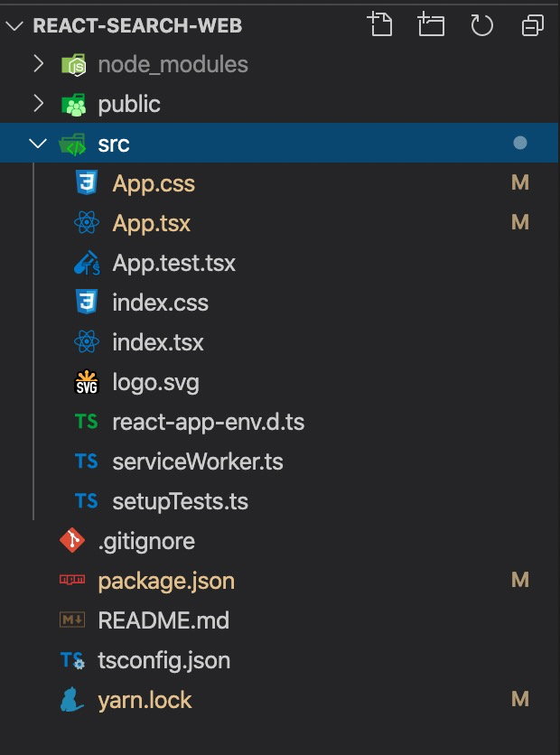Open the tsconfig.json file
Image resolution: width=560 pixels, height=755 pixels.
[163, 661]
